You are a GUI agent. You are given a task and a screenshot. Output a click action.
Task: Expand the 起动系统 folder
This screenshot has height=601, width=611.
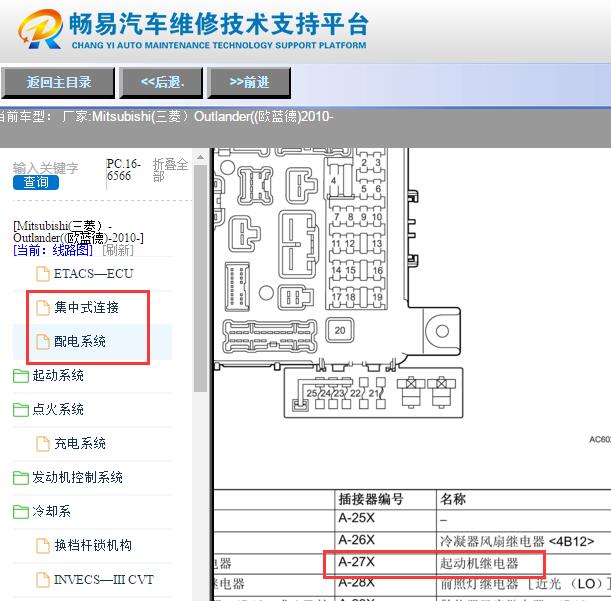58,375
